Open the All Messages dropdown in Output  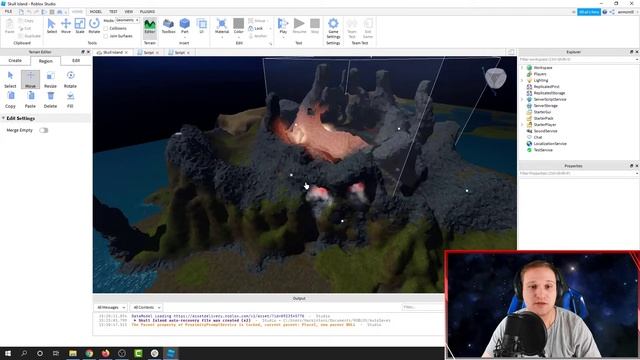pyautogui.click(x=111, y=307)
